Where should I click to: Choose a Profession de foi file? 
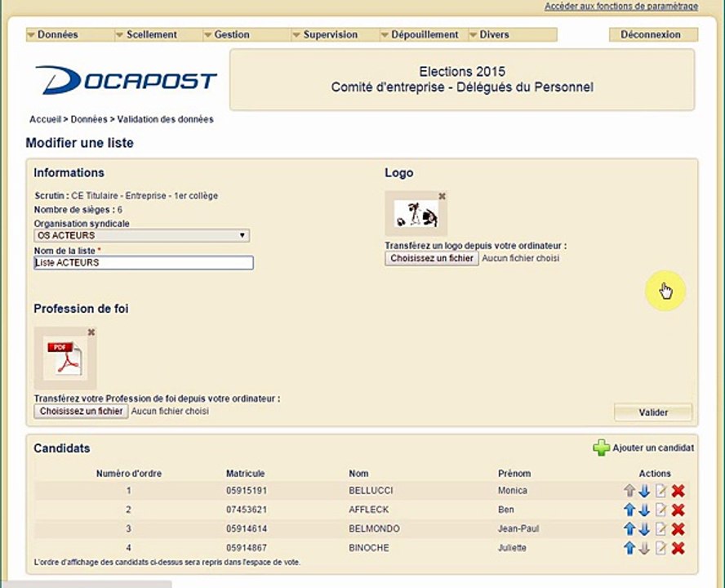[81, 411]
